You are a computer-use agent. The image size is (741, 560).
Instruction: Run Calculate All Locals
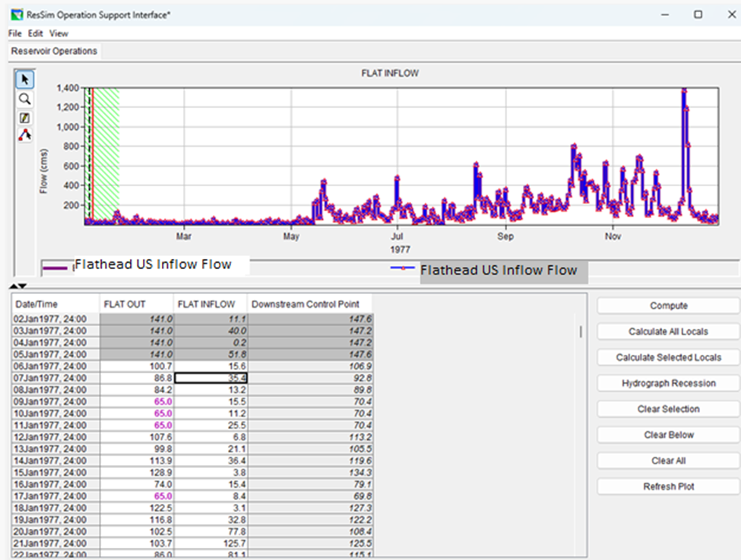668,332
